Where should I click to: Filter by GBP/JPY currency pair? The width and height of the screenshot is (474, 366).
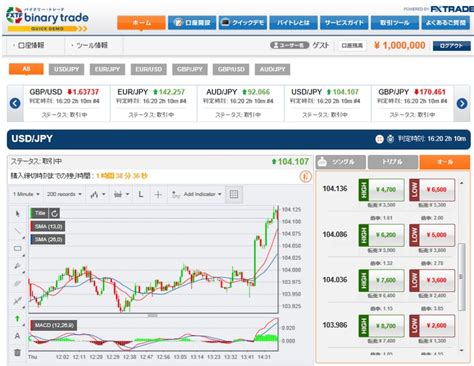tap(190, 69)
